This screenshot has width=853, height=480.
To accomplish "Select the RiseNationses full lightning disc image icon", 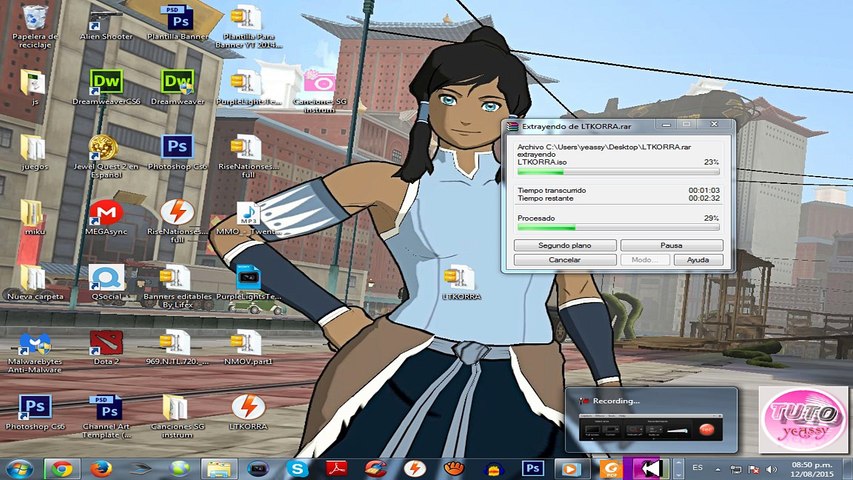I will point(177,221).
